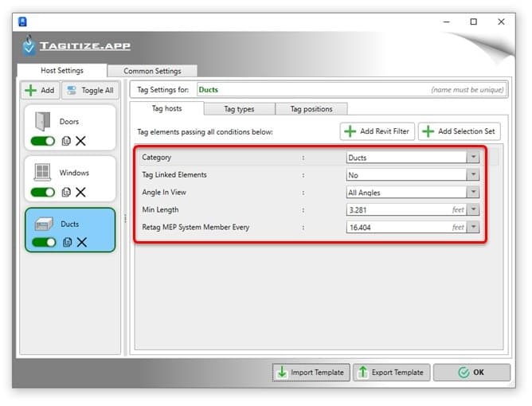Click the panel splitter grip handle
Image resolution: width=532 pixels, height=406 pixels.
pos(125,218)
